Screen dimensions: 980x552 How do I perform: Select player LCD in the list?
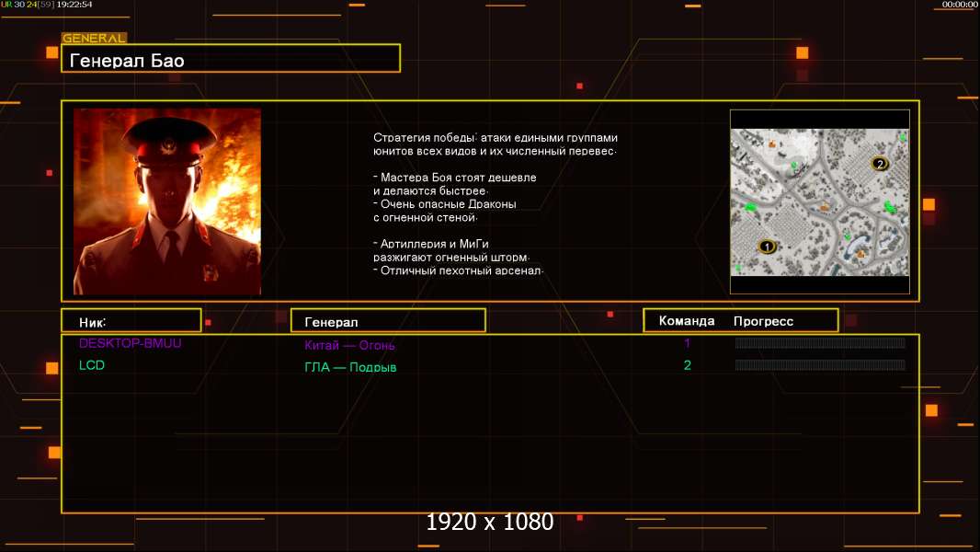91,365
